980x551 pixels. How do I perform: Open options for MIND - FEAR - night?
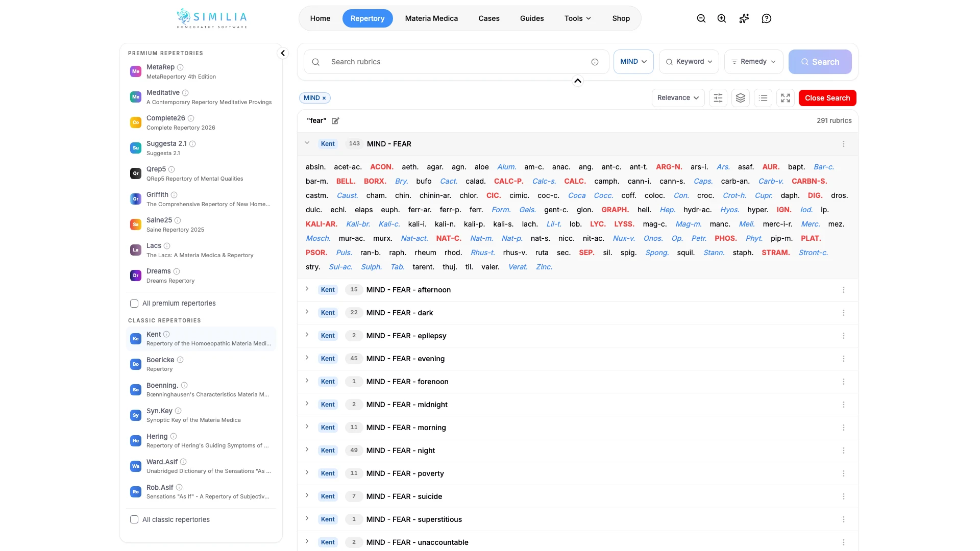[844, 450]
